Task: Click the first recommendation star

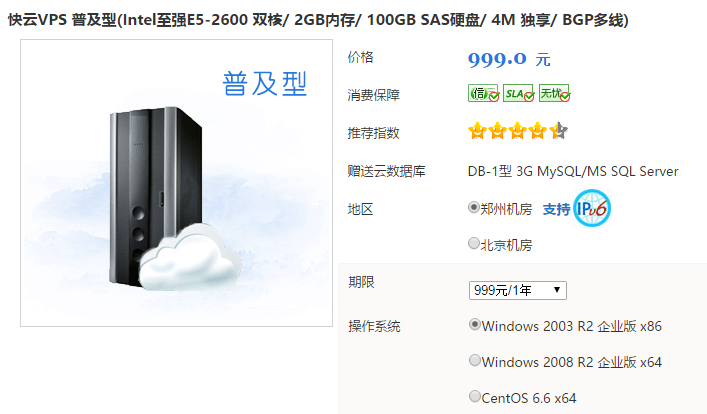Action: point(477,131)
